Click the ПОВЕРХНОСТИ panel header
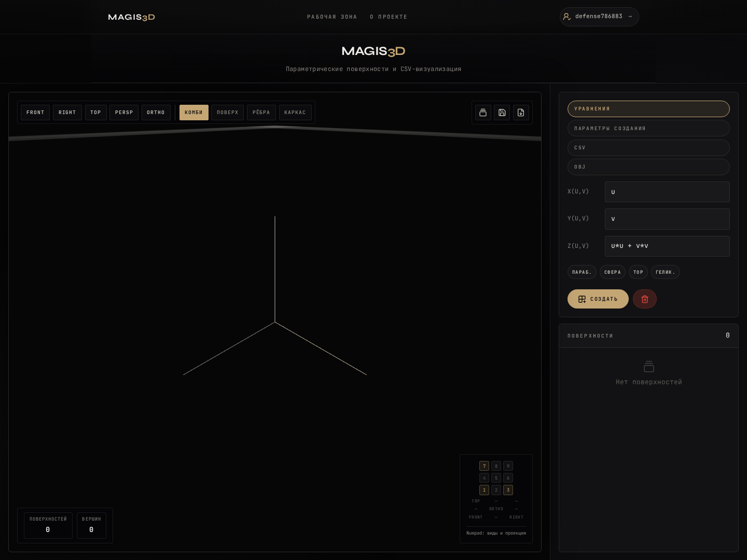This screenshot has height=560, width=747. 648,336
